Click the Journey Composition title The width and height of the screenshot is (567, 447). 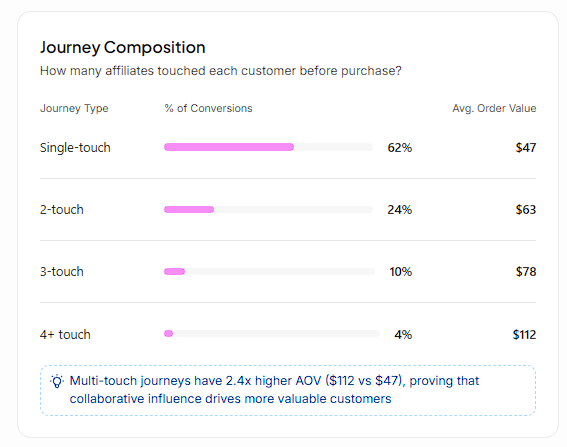(123, 47)
